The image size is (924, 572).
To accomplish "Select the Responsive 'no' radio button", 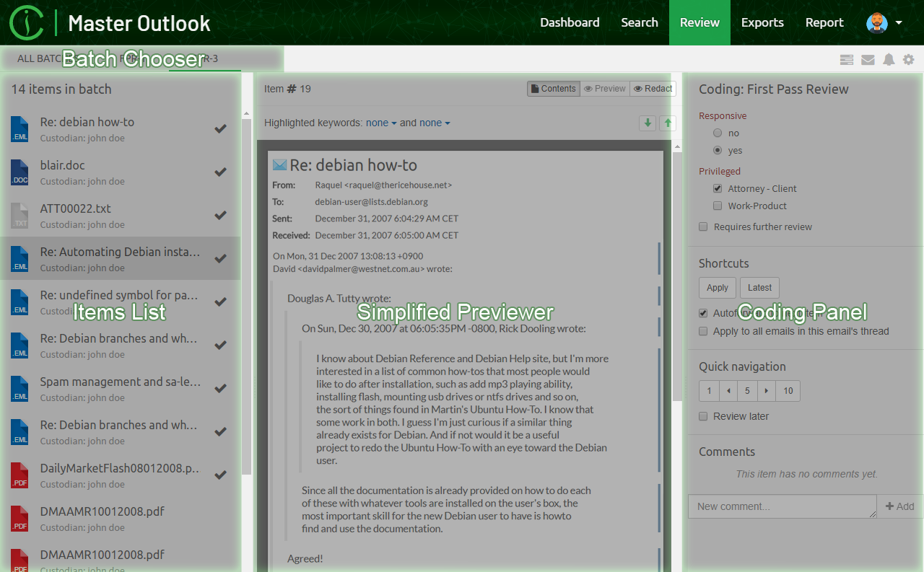I will 718,133.
